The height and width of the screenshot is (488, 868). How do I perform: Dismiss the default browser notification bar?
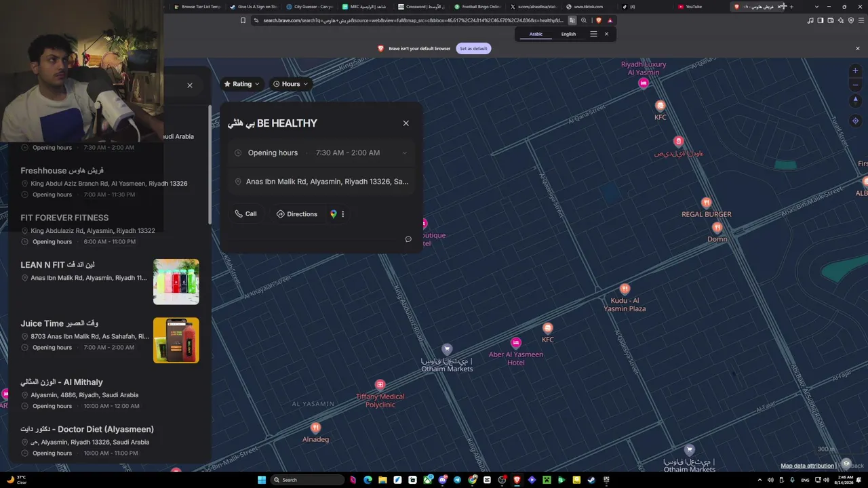click(x=857, y=48)
